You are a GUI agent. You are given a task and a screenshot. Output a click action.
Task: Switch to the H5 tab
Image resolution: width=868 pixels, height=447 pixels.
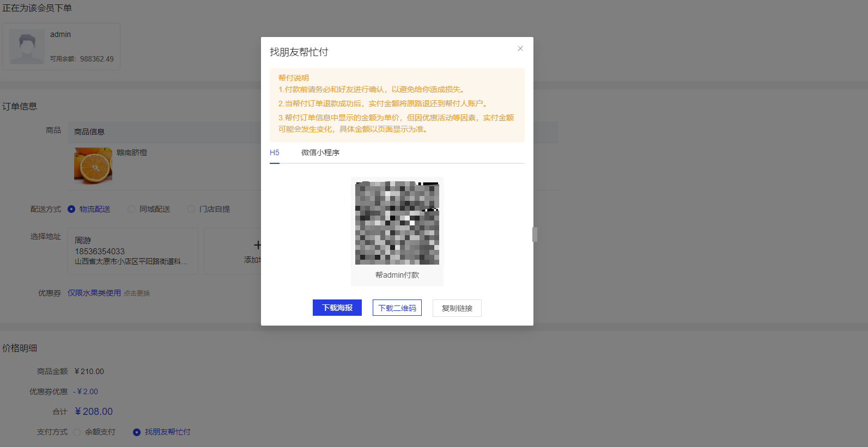pos(275,153)
